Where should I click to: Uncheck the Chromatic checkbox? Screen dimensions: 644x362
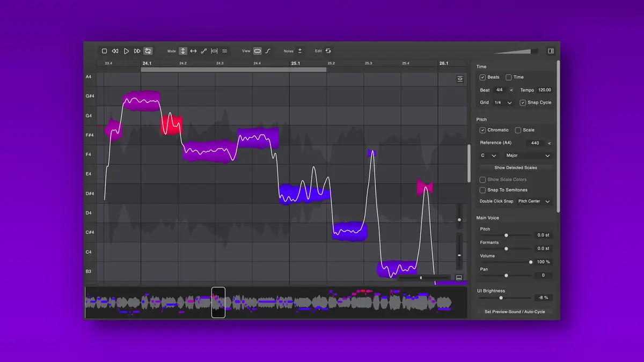pos(482,130)
